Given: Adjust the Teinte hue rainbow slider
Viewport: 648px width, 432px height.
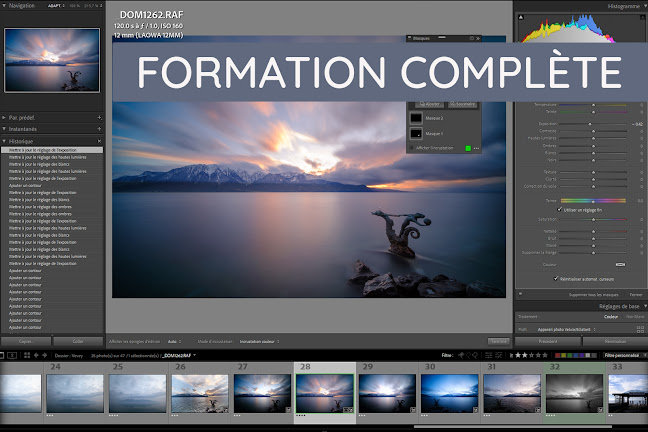Looking at the screenshot, I should click(x=593, y=201).
